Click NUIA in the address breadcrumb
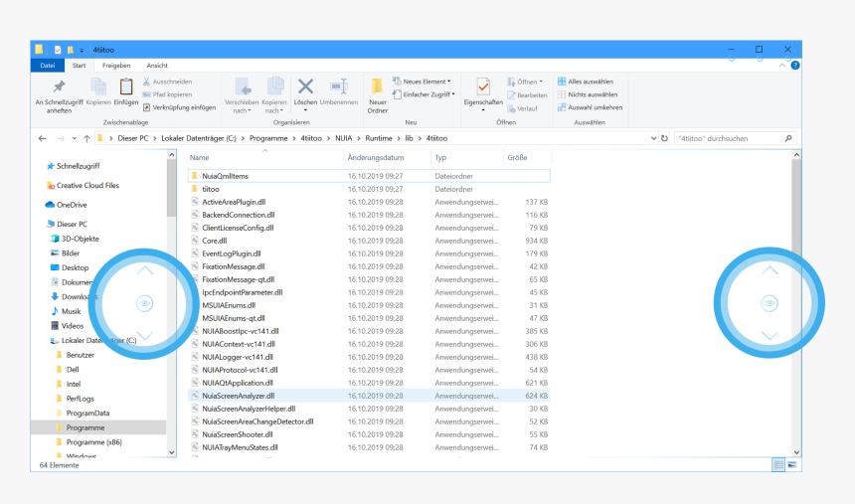The width and height of the screenshot is (855, 504). click(x=344, y=138)
